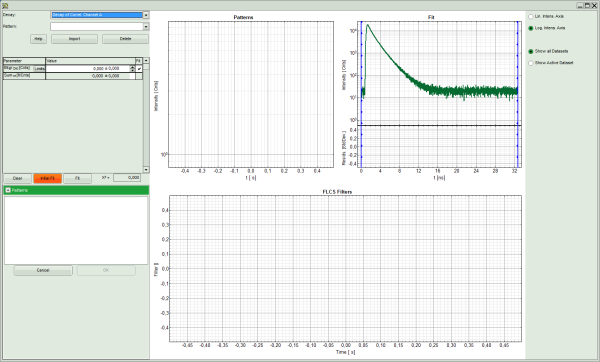
Task: Select Log. Intens. Axis radio button
Action: click(531, 28)
